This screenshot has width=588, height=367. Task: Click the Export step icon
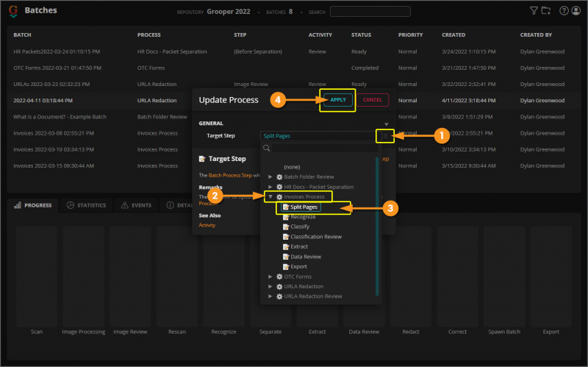[286, 266]
